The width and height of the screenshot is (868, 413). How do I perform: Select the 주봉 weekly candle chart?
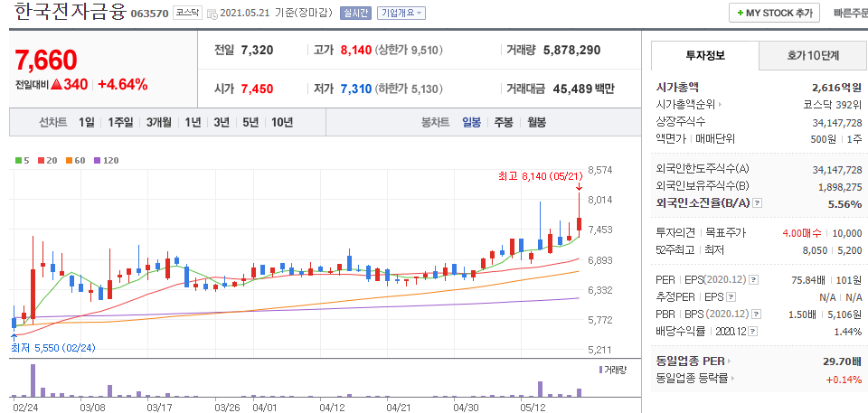tap(504, 122)
